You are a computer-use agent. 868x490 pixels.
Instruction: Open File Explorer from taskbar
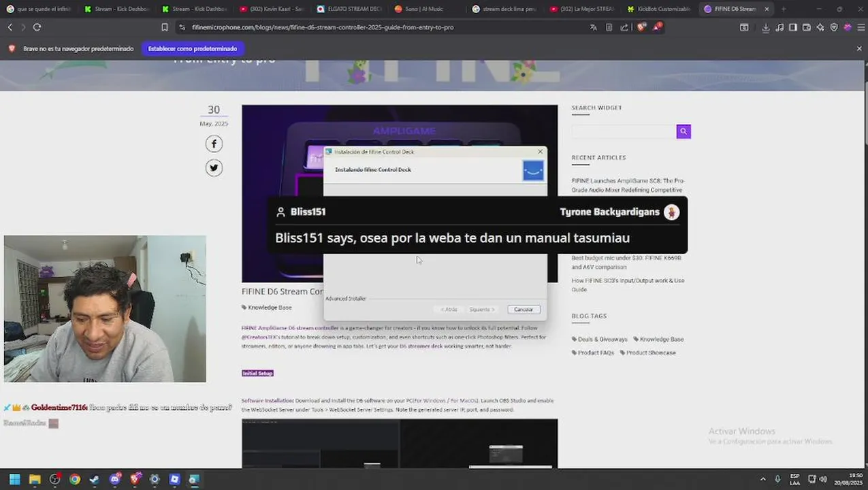35,479
